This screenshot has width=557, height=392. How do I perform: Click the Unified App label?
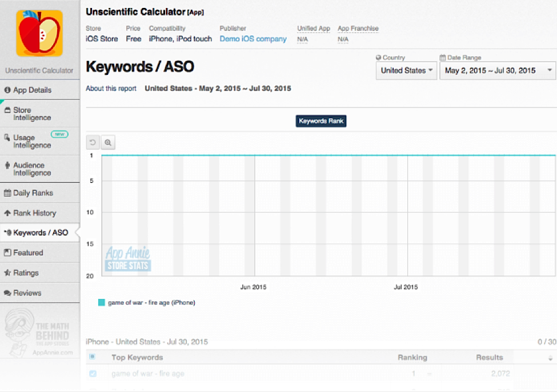(x=313, y=29)
